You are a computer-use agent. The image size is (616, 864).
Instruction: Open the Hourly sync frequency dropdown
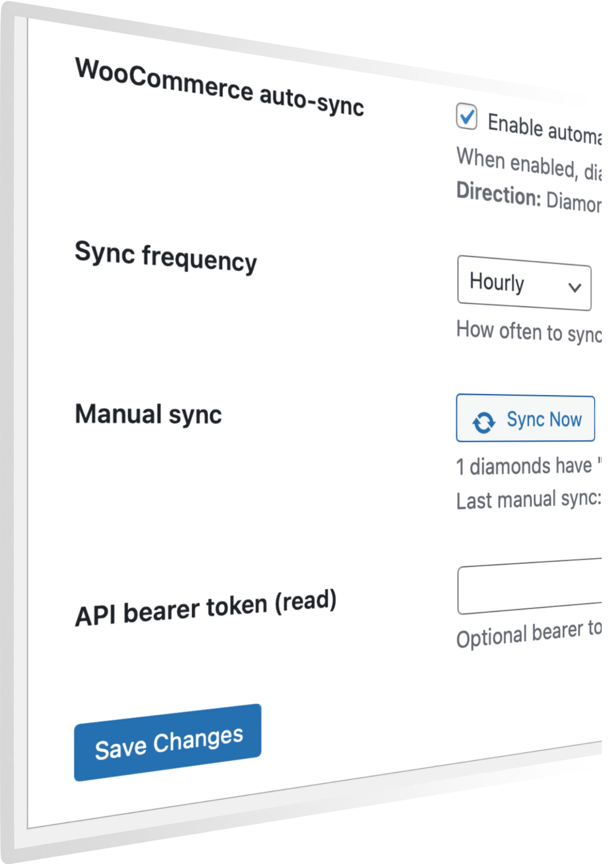524,283
